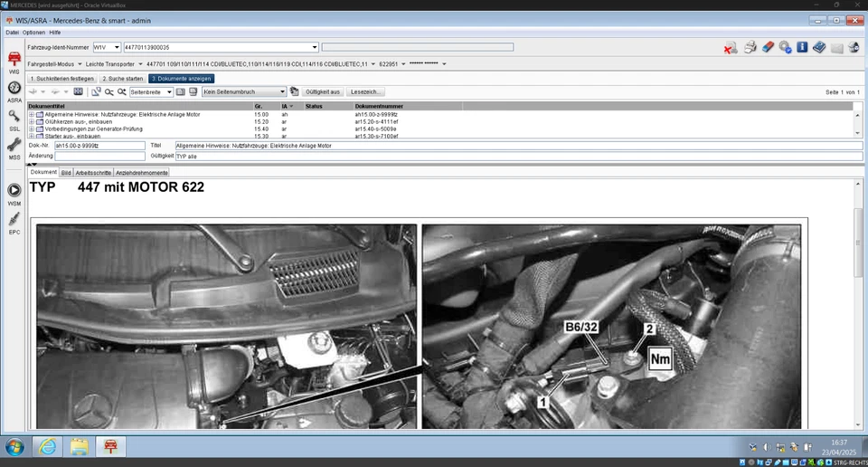This screenshot has height=467, width=868.
Task: Switch to the Bild tab
Action: point(66,173)
